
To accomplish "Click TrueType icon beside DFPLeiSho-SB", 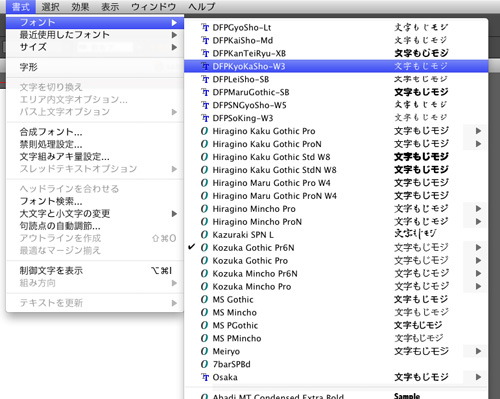I will [205, 79].
